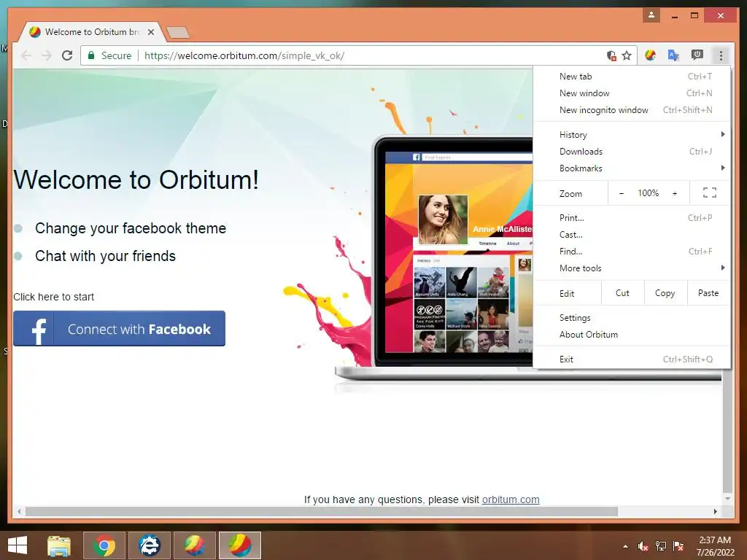Open a new tab with the tab strip button
Image resolution: width=747 pixels, height=560 pixels.
click(178, 32)
